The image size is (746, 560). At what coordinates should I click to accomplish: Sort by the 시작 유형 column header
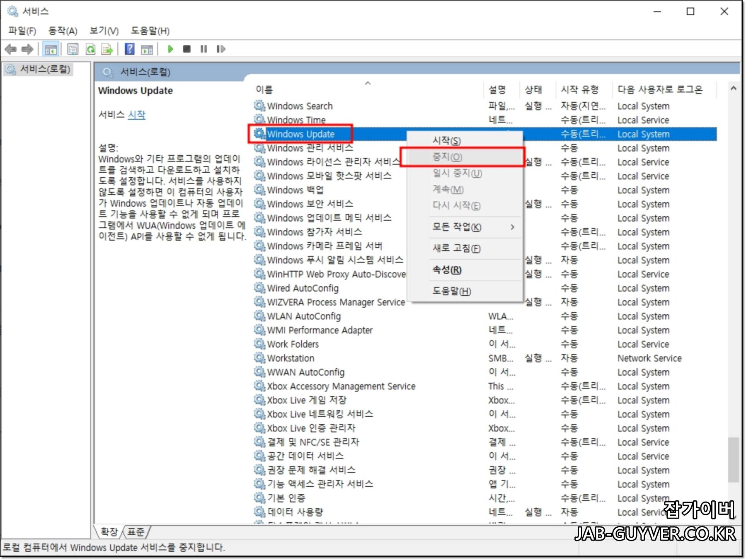[x=584, y=89]
